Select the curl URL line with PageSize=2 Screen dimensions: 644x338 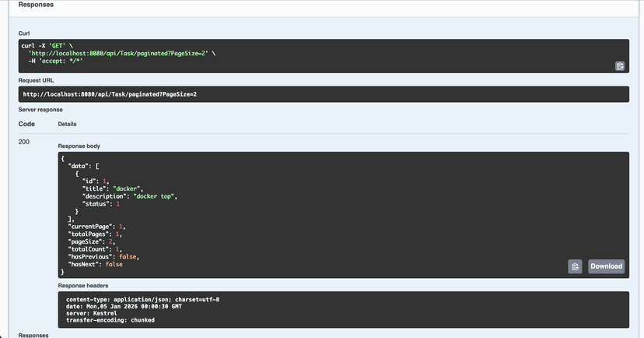[122, 54]
